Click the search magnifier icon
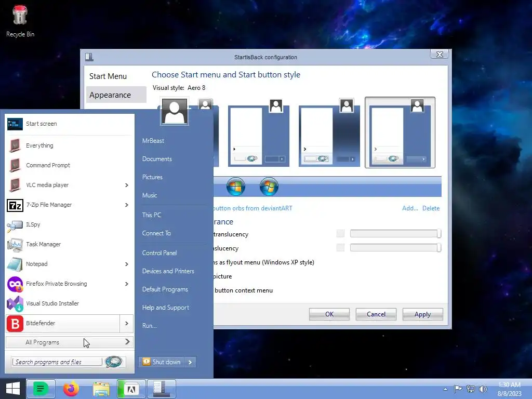This screenshot has height=399, width=532. (114, 362)
